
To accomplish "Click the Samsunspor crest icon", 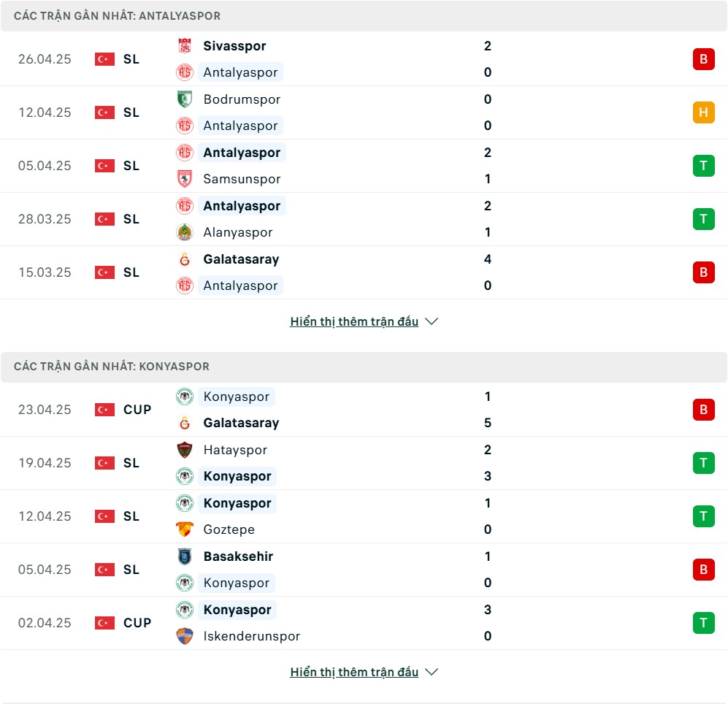I will click(185, 179).
